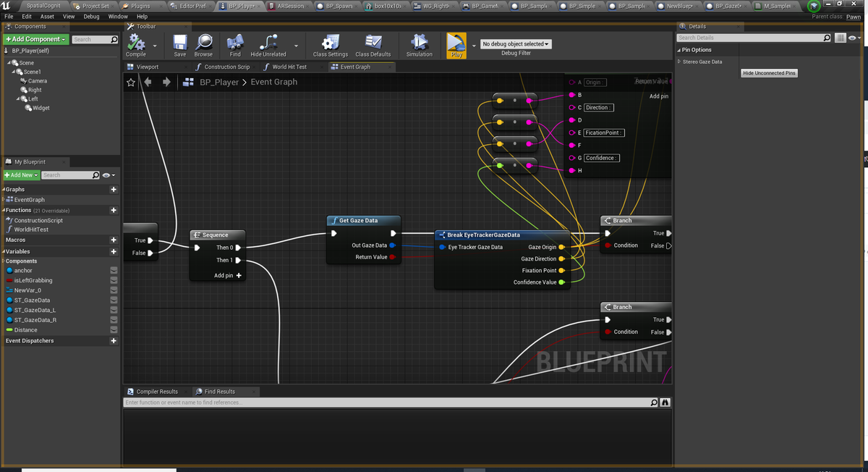The image size is (868, 472).
Task: Add a new macro with plus
Action: click(x=114, y=240)
